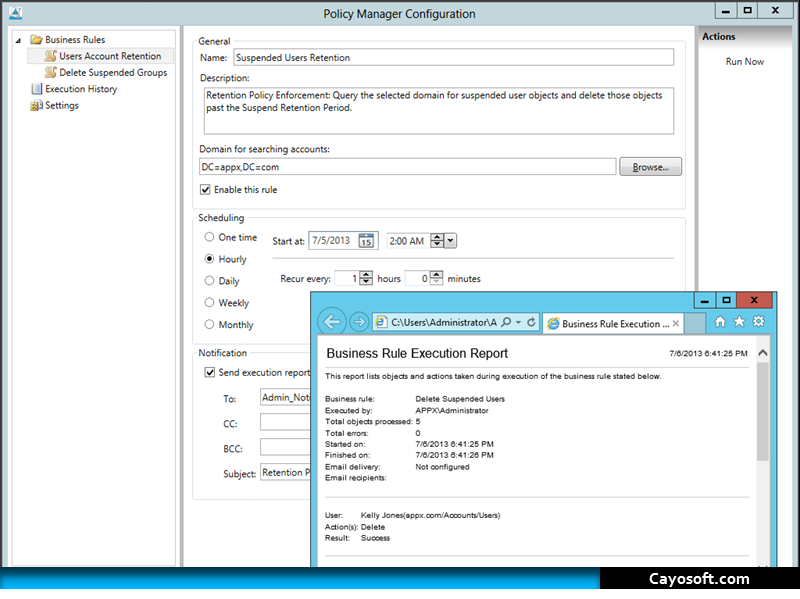Screen dimensions: 800x599
Task: Select the Weekly schedule option
Action: [x=209, y=303]
